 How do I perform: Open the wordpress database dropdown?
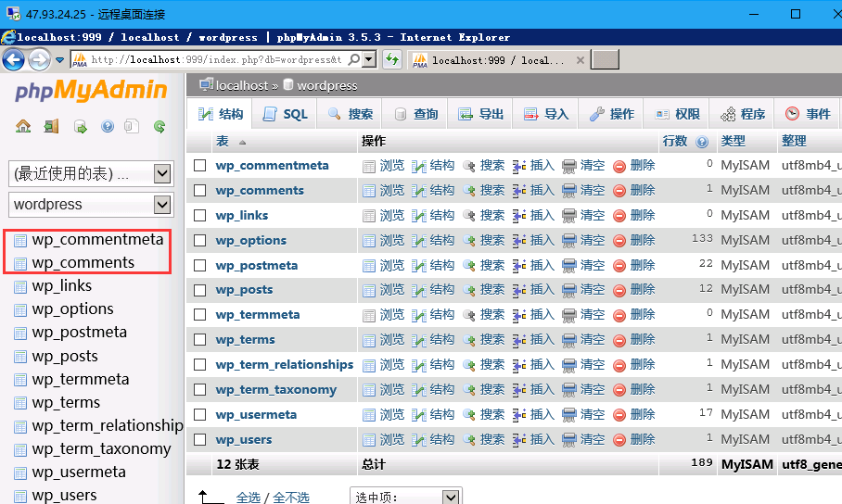pos(91,205)
